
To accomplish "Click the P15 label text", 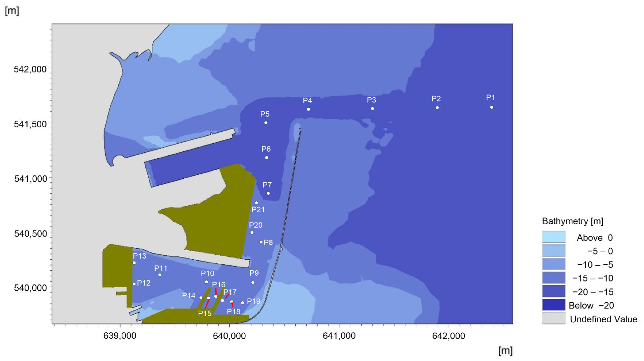I will tap(205, 314).
